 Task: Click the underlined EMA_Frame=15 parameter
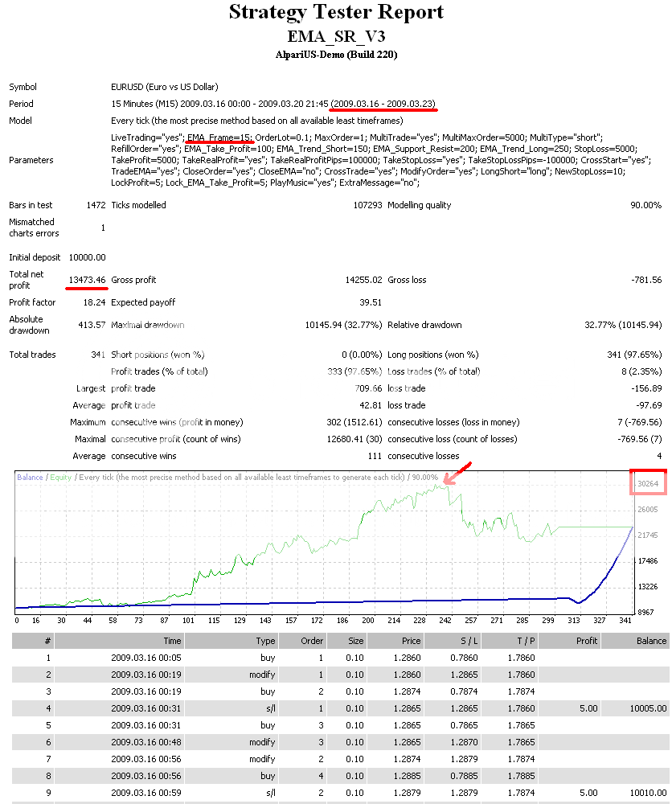219,137
